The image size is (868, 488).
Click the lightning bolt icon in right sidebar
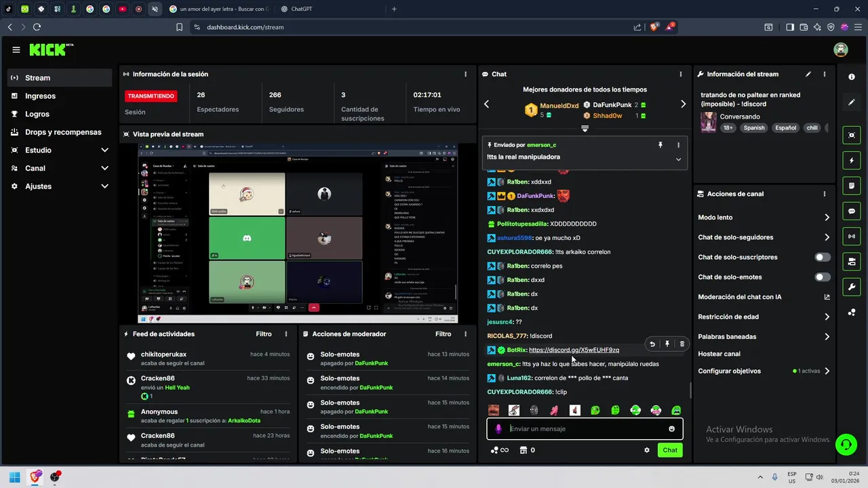tap(852, 161)
